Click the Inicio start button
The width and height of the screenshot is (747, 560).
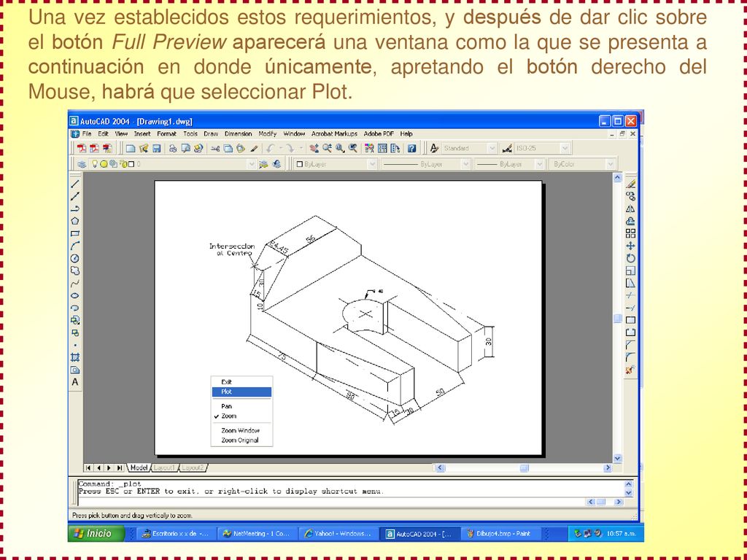97,534
